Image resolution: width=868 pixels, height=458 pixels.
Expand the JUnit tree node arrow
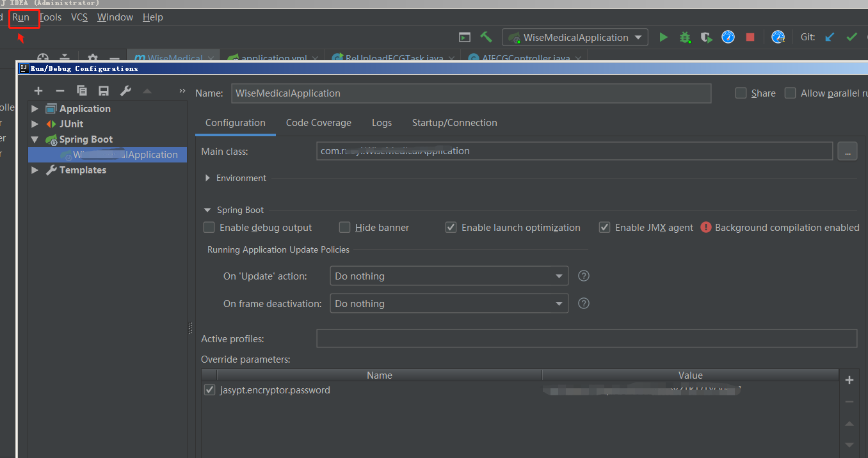tap(35, 124)
